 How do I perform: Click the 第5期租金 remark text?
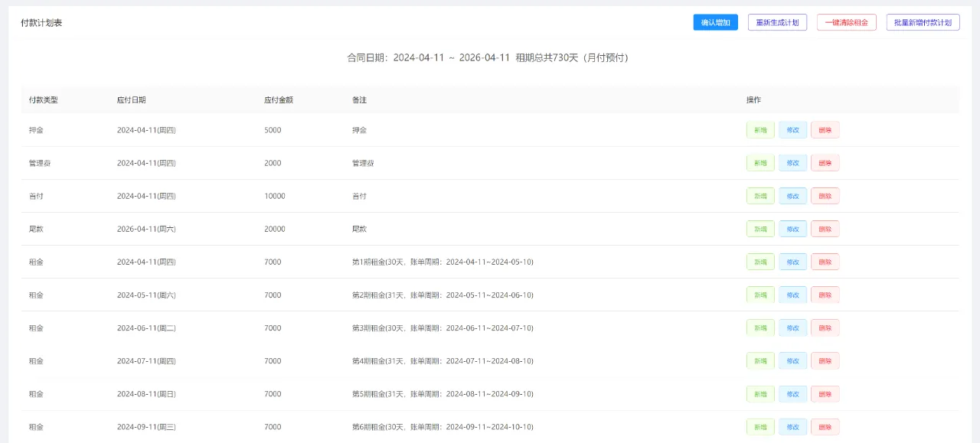pyautogui.click(x=443, y=393)
